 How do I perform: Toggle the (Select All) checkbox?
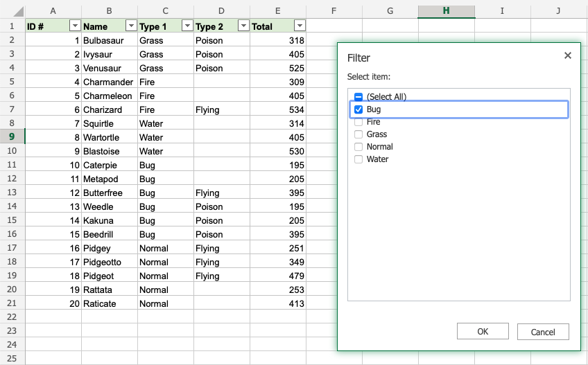coord(358,97)
